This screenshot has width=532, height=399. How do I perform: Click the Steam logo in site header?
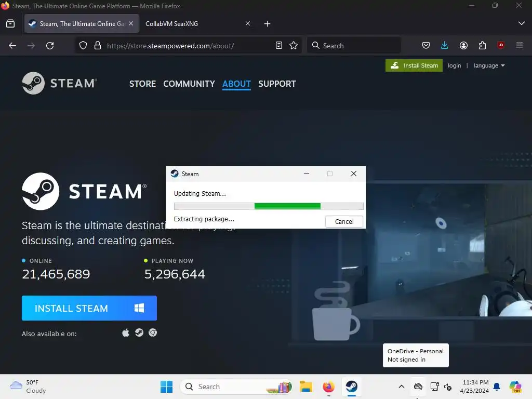point(60,83)
